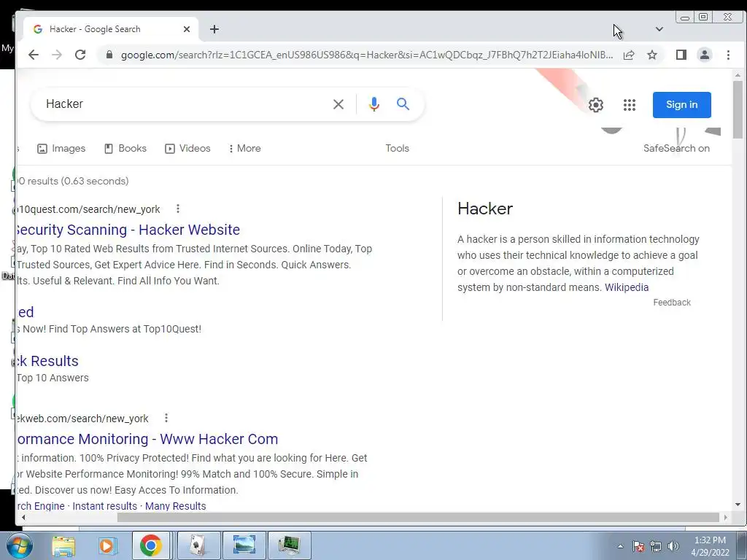Open the picture viewer taskbar icon

[x=244, y=545]
